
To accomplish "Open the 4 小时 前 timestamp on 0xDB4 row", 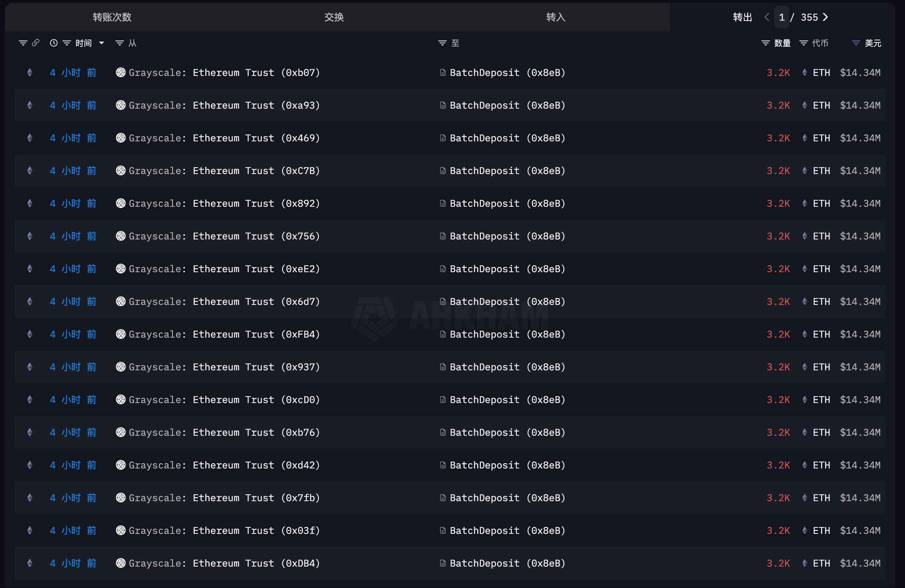I will [x=73, y=563].
